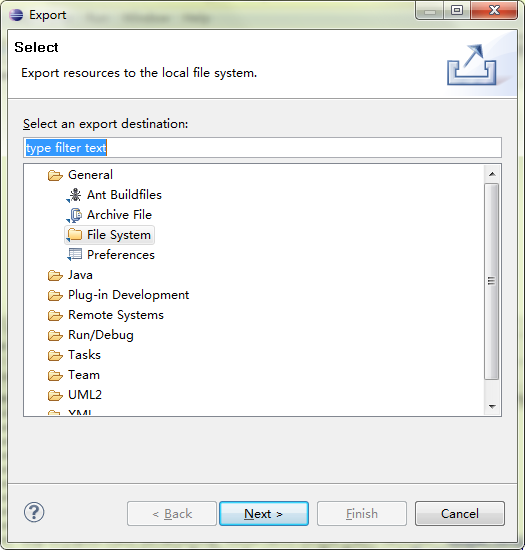Select the Ant Buildfiles spider icon
This screenshot has width=525, height=550.
tap(75, 195)
